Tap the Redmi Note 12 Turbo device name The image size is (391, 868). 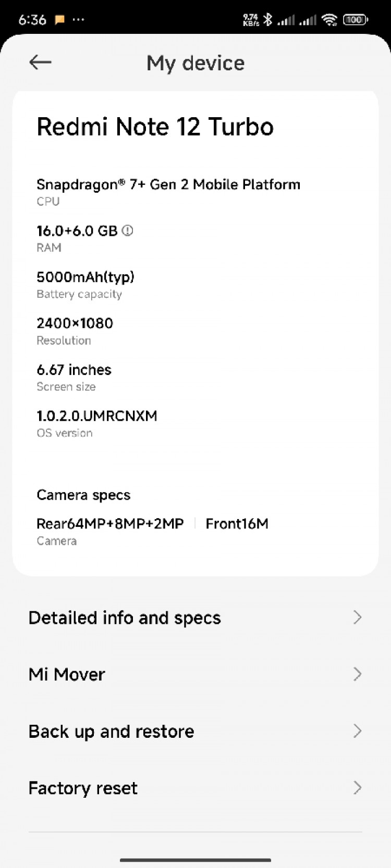coord(155,127)
